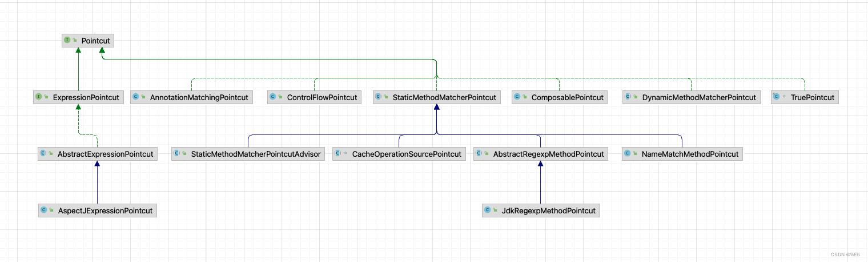Select the DynamicMethodMatcherPointcut node
This screenshot has width=868, height=262.
692,97
